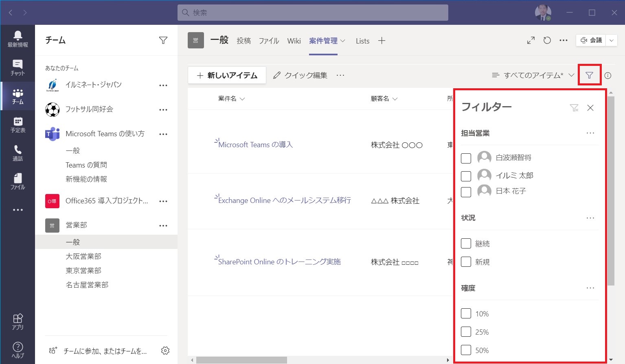Open the Activity feed (最新情報) icon

click(18, 39)
